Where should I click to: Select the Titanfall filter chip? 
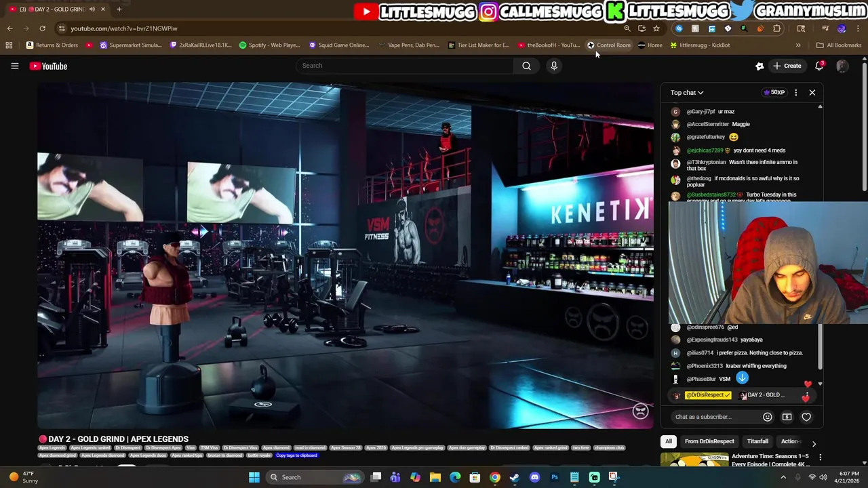[x=757, y=441]
